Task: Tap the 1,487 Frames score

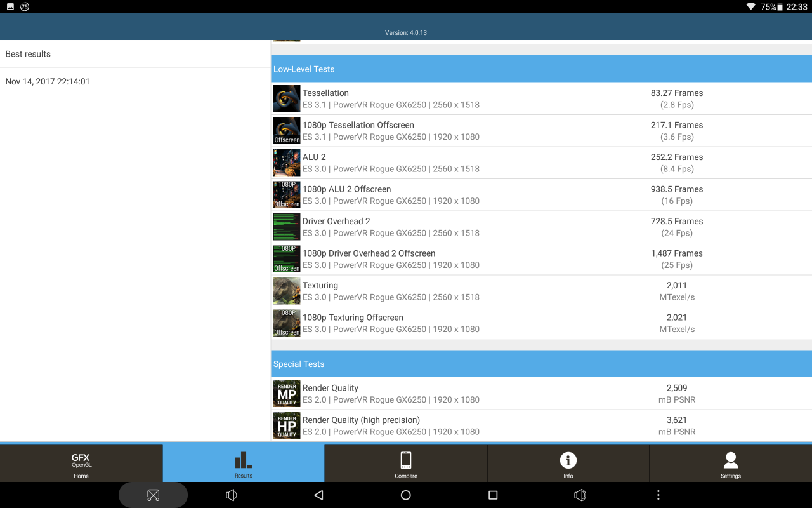Action: click(x=677, y=253)
